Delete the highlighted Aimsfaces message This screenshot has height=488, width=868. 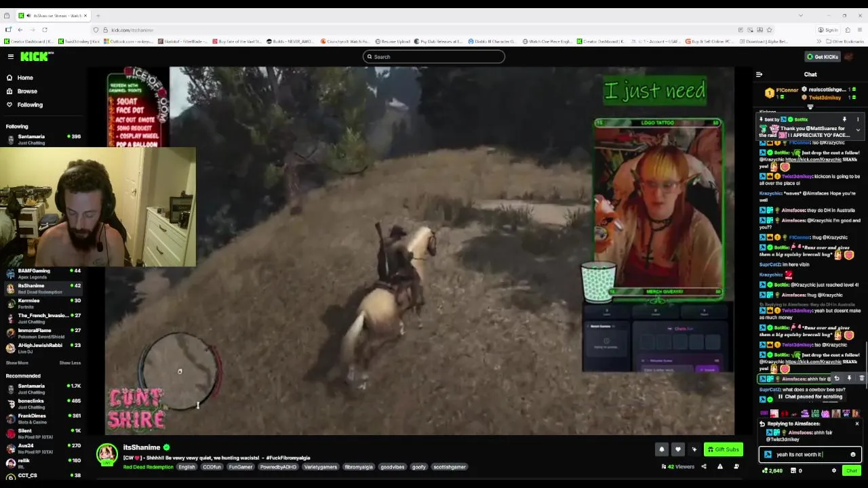click(x=861, y=379)
